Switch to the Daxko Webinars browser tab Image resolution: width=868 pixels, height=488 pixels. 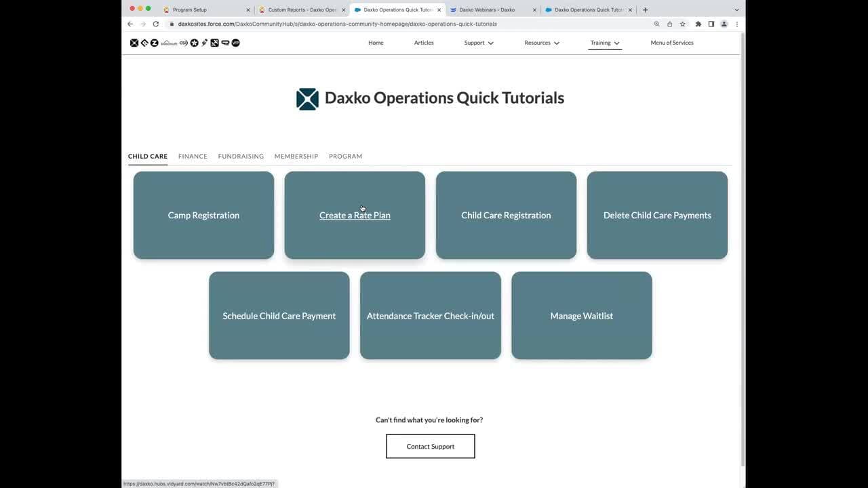click(487, 10)
